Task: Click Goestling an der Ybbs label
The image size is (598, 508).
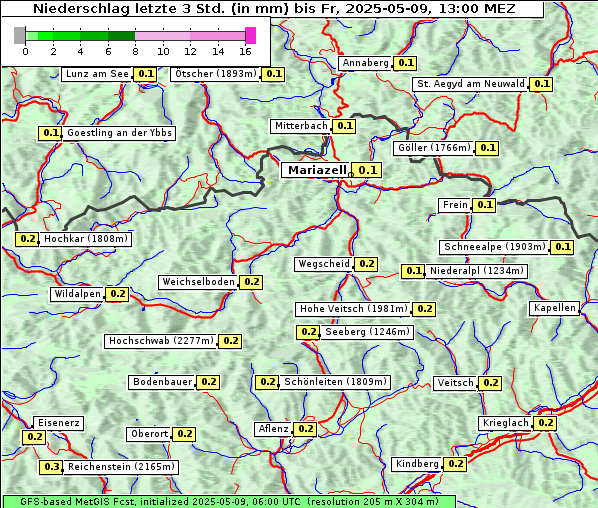Action: [x=119, y=133]
